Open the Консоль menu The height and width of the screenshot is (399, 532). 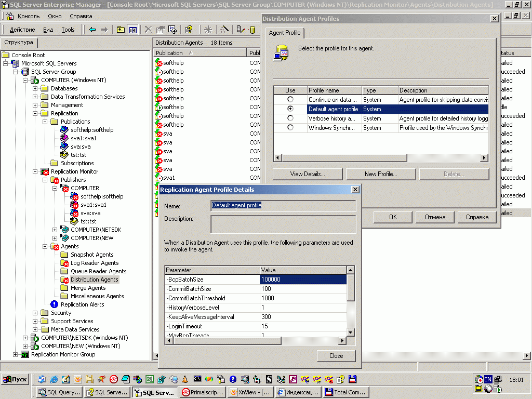point(29,16)
